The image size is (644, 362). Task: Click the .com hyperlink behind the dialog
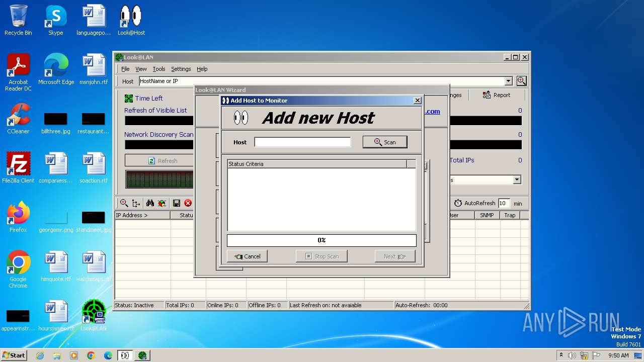pyautogui.click(x=432, y=112)
